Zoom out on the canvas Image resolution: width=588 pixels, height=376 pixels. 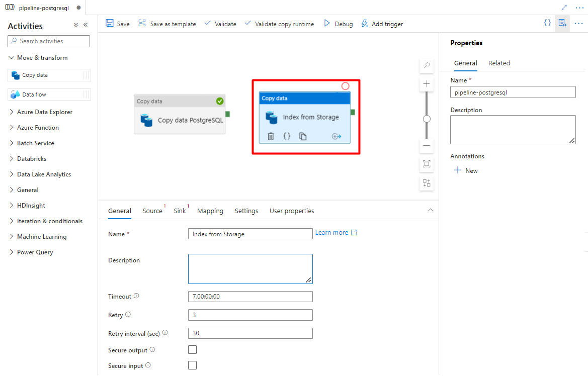(x=427, y=145)
